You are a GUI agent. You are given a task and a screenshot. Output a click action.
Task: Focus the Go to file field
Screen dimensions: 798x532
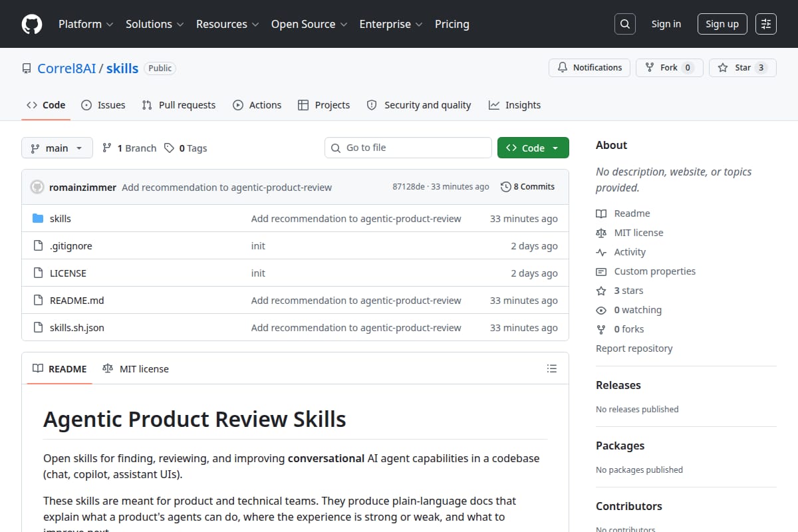pos(408,148)
